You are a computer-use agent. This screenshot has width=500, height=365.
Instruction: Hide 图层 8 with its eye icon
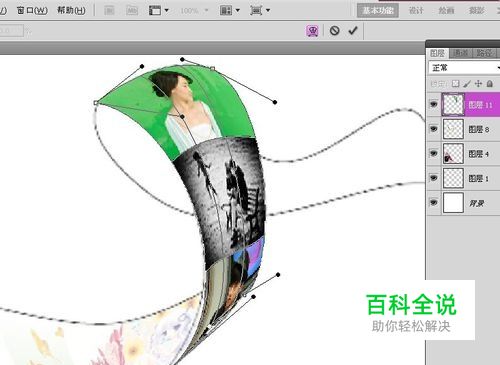(x=433, y=129)
